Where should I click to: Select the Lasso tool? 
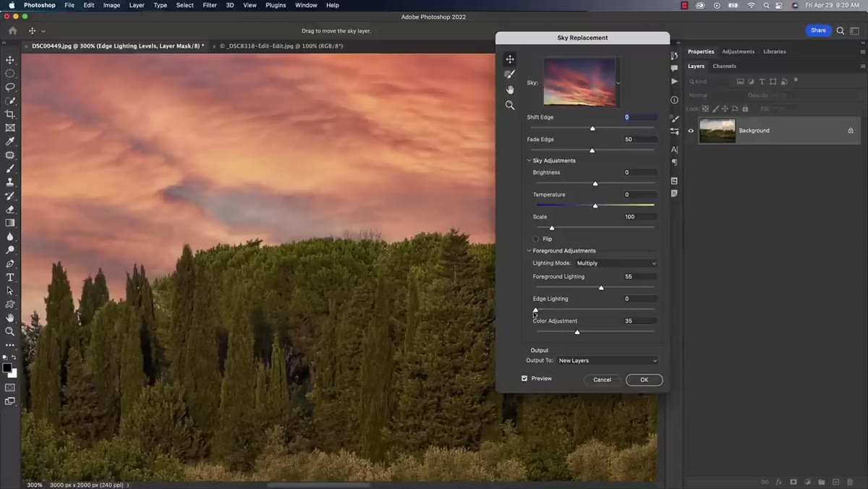coord(10,87)
